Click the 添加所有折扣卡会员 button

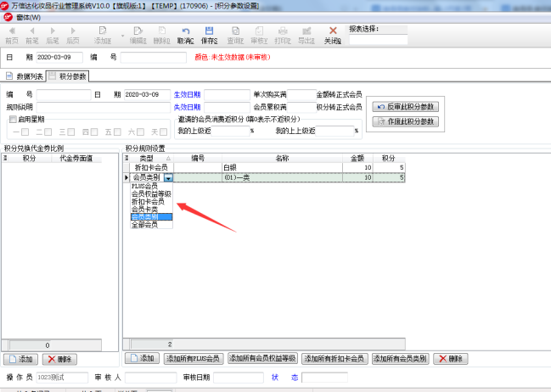tap(335, 359)
